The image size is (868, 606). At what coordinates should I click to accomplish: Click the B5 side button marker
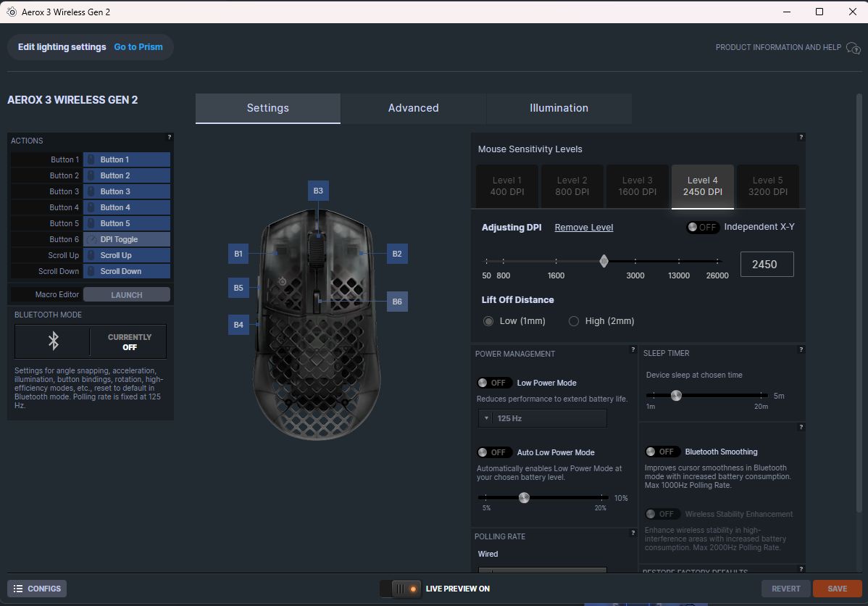pyautogui.click(x=238, y=288)
